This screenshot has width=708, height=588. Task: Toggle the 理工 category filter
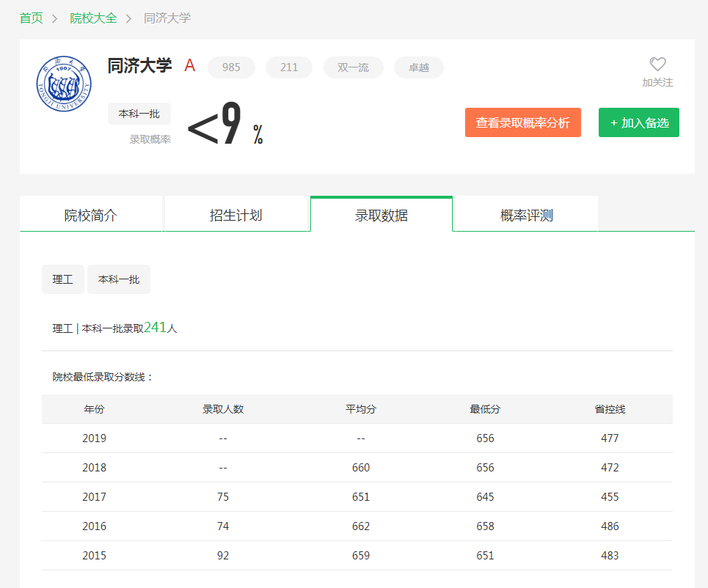click(62, 279)
